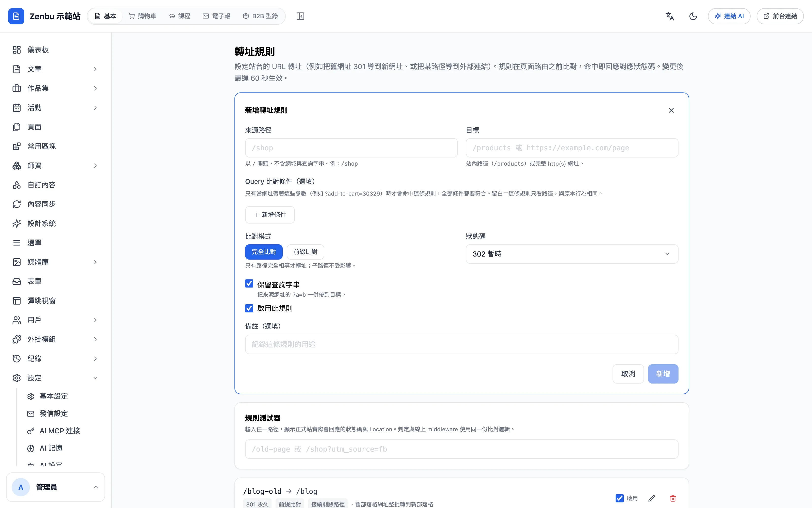This screenshot has width=812, height=508.
Task: Switch to 電子報 tab
Action: pos(216,16)
